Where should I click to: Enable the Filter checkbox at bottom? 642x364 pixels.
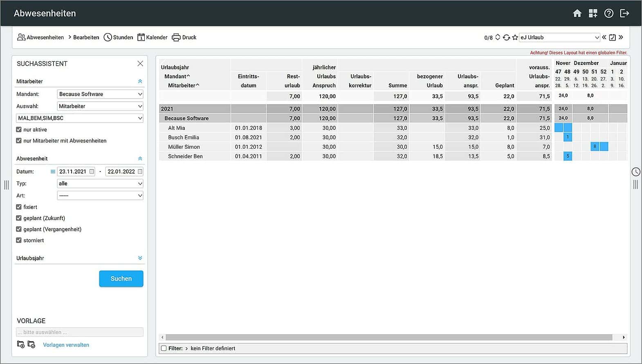[x=164, y=348]
